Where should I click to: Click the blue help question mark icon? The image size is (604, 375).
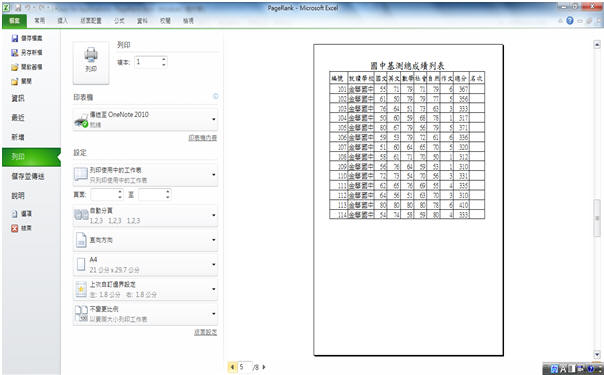coord(570,21)
